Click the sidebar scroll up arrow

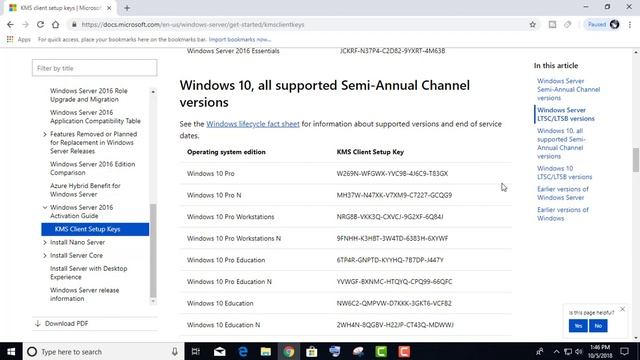153,92
